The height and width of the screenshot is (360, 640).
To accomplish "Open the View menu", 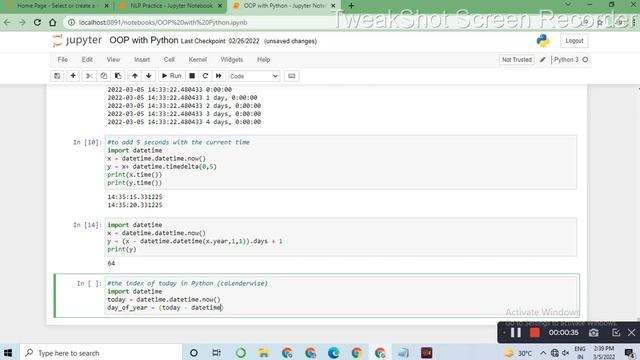I will (x=113, y=60).
